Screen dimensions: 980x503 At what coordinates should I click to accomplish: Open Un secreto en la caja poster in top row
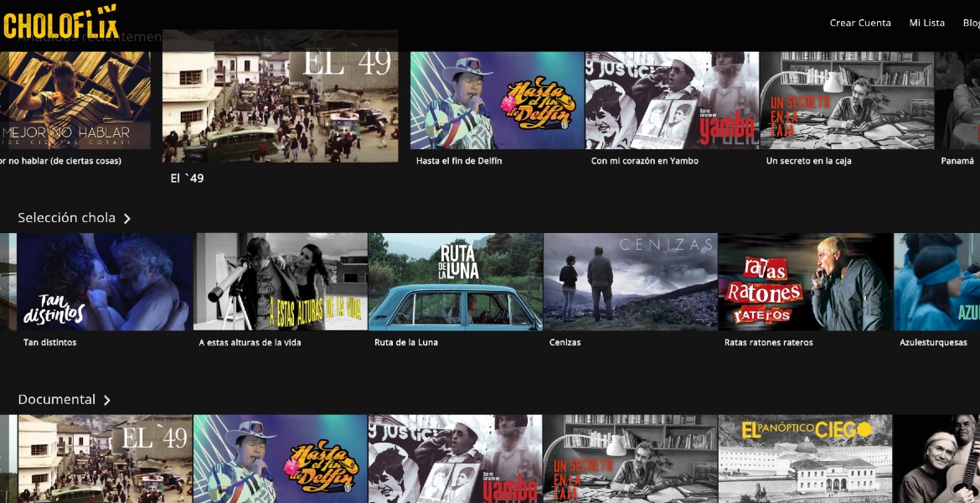pos(847,100)
